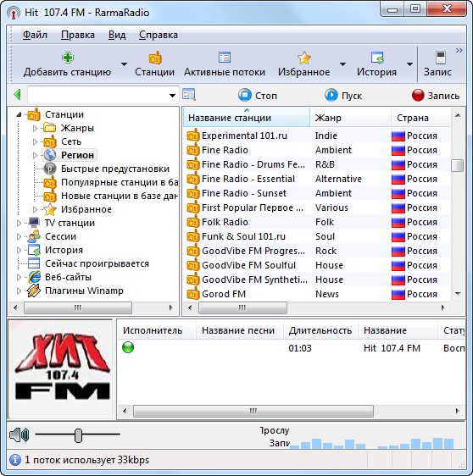Click Alternative genre in Fine Radio - Essential row

click(338, 179)
